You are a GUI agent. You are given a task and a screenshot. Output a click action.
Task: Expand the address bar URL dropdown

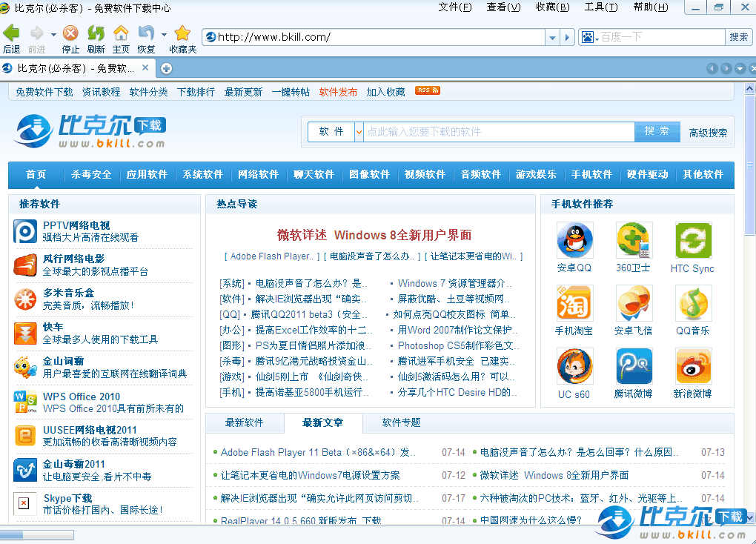pyautogui.click(x=552, y=37)
